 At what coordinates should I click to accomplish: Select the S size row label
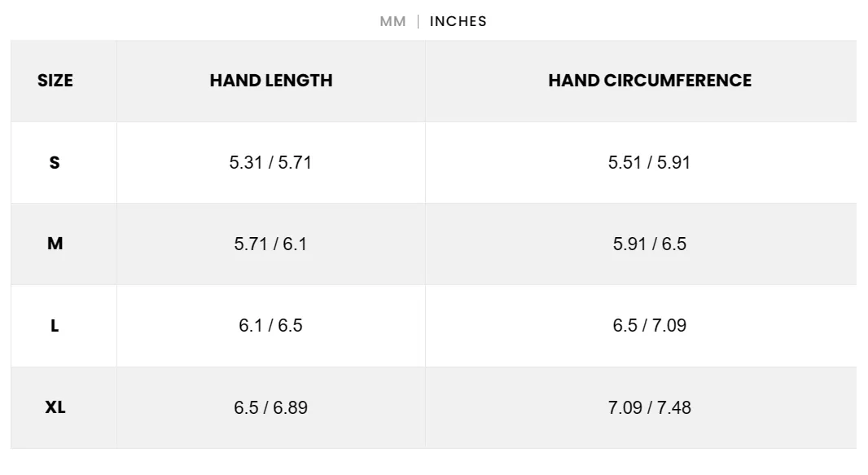pyautogui.click(x=55, y=162)
